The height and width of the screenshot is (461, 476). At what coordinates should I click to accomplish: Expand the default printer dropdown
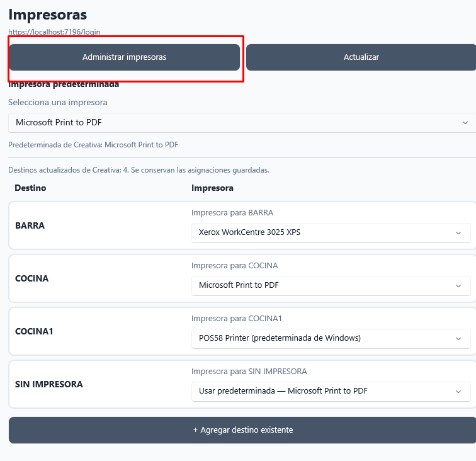pyautogui.click(x=242, y=123)
